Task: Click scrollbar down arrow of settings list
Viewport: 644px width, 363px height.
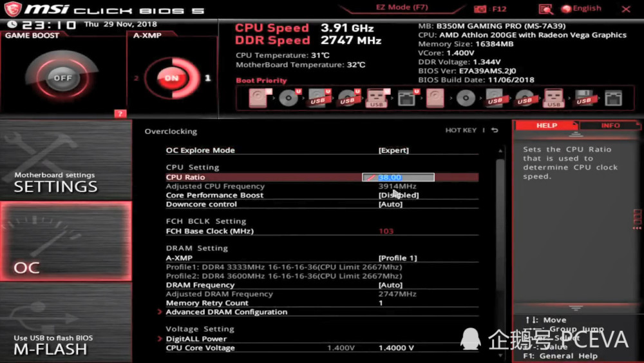Action: pyautogui.click(x=500, y=356)
